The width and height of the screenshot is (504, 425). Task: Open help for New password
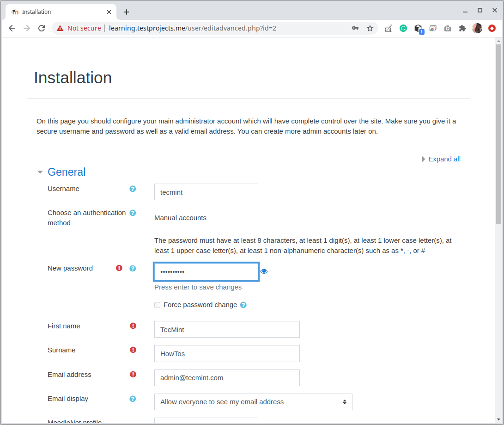(133, 268)
